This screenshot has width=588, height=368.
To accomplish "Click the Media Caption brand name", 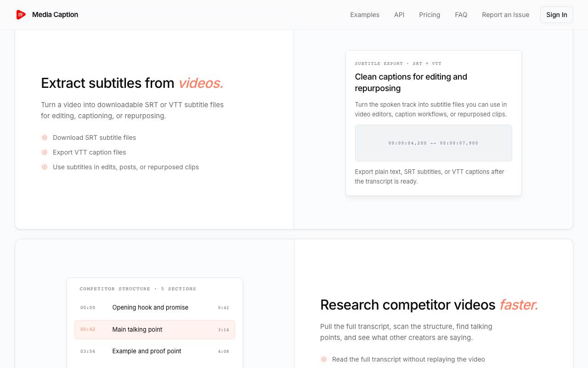I will [55, 15].
